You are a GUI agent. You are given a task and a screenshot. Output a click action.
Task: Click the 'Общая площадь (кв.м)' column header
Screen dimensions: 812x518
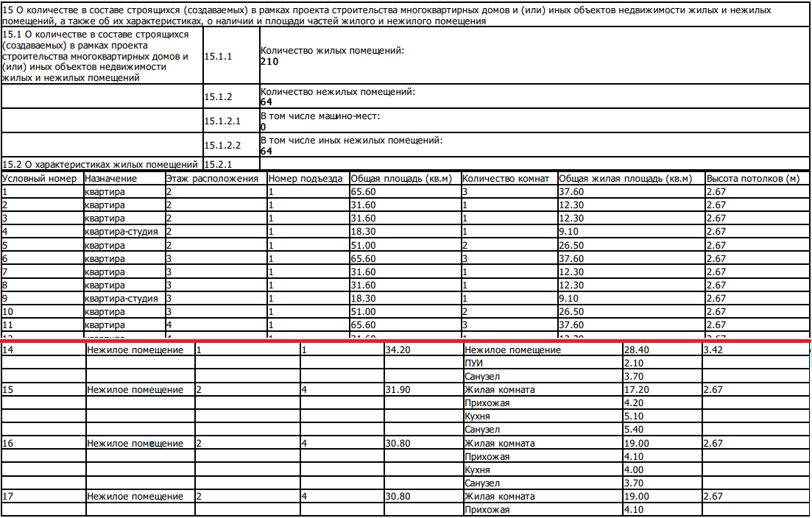point(401,179)
